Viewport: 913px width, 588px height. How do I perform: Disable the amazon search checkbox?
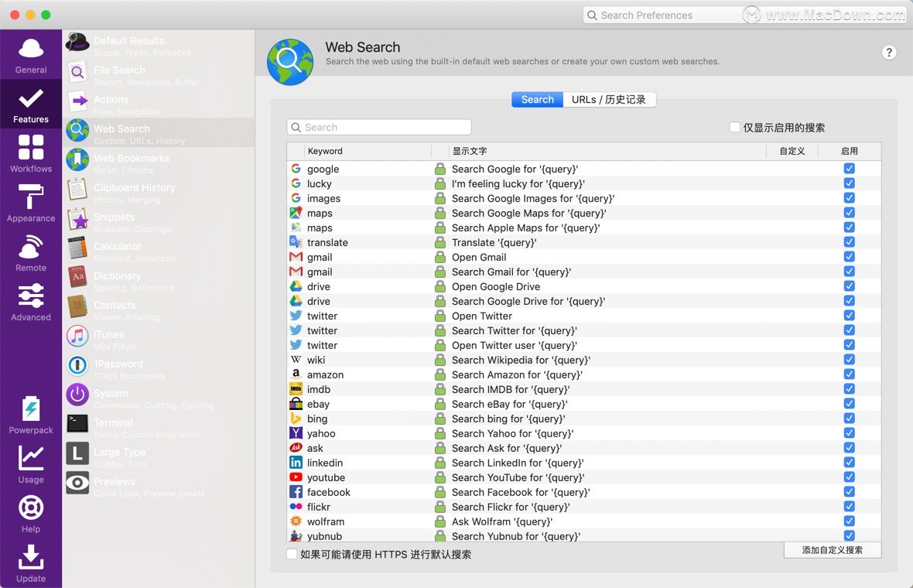tap(849, 374)
